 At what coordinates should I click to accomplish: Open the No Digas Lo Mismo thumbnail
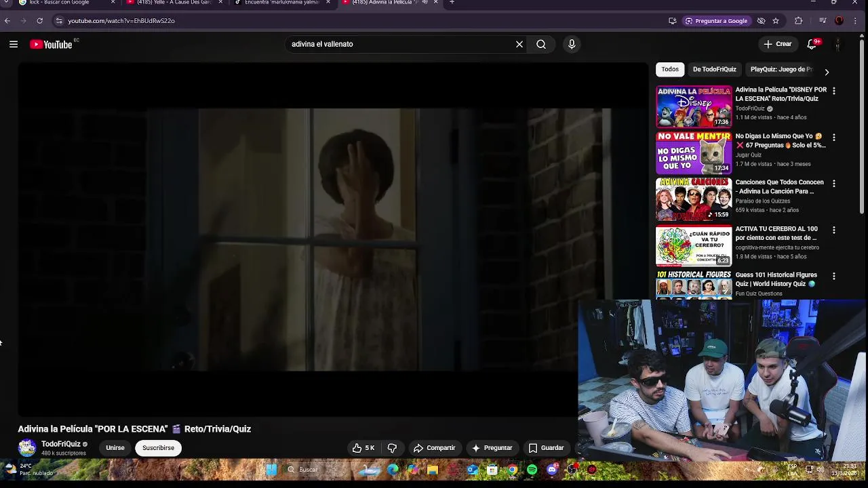coord(694,153)
